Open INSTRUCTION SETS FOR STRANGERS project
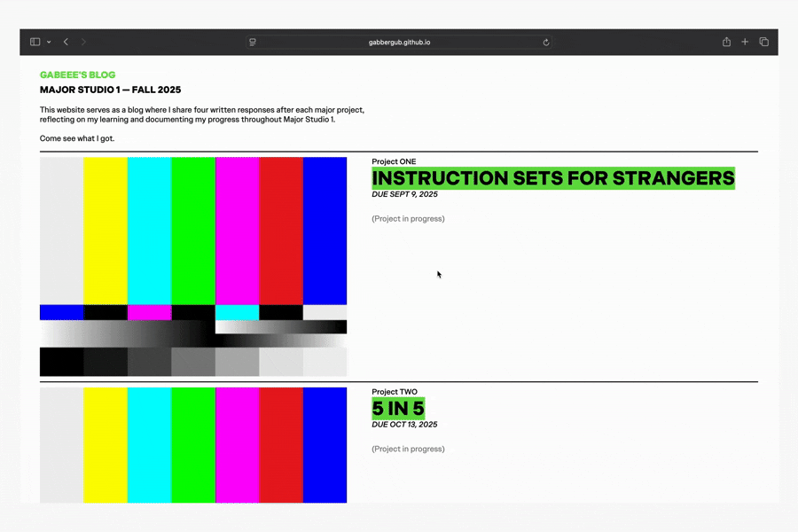 [552, 177]
